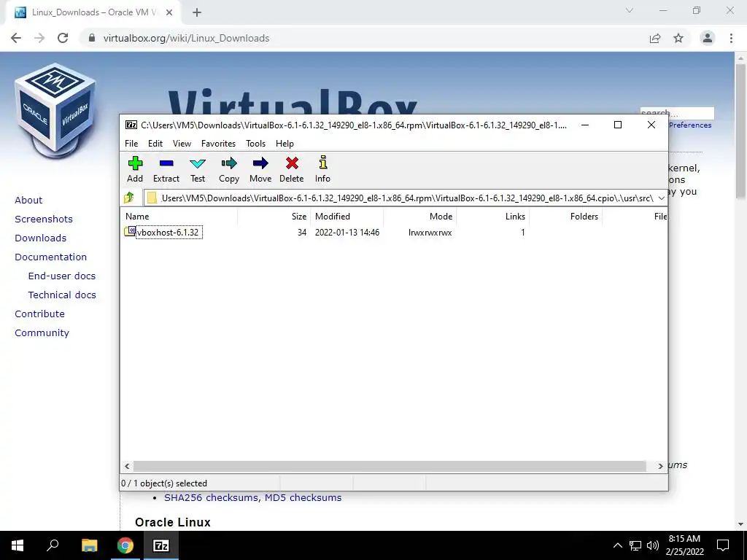Open the Tools menu
Screen dimensions: 747x560
point(255,144)
